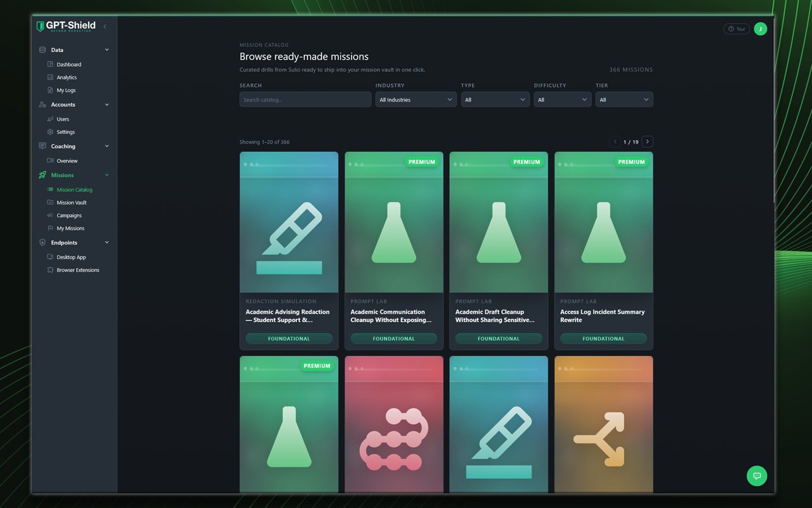The image size is (812, 508).
Task: Start the Tour
Action: [737, 29]
